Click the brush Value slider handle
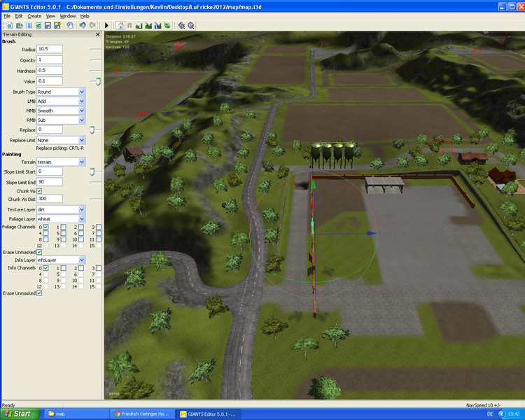 point(98,82)
